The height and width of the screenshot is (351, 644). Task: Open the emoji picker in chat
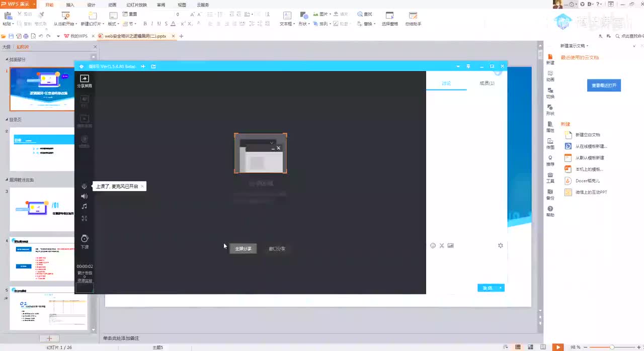tap(433, 245)
